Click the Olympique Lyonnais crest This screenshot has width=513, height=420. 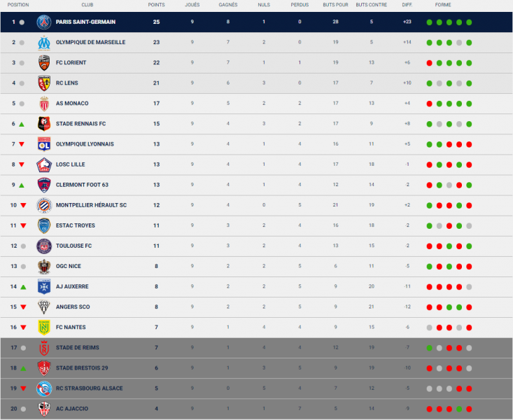tap(45, 144)
